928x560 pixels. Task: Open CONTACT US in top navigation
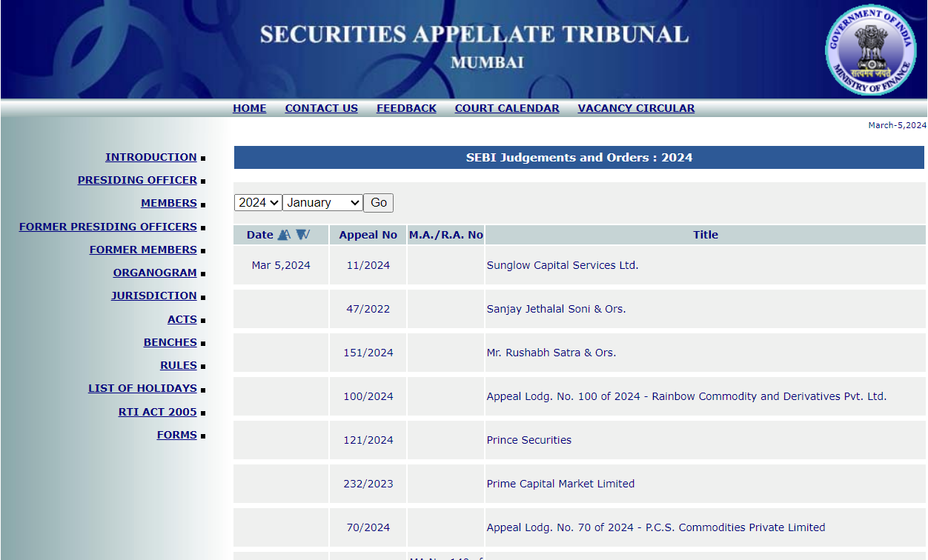click(x=321, y=108)
